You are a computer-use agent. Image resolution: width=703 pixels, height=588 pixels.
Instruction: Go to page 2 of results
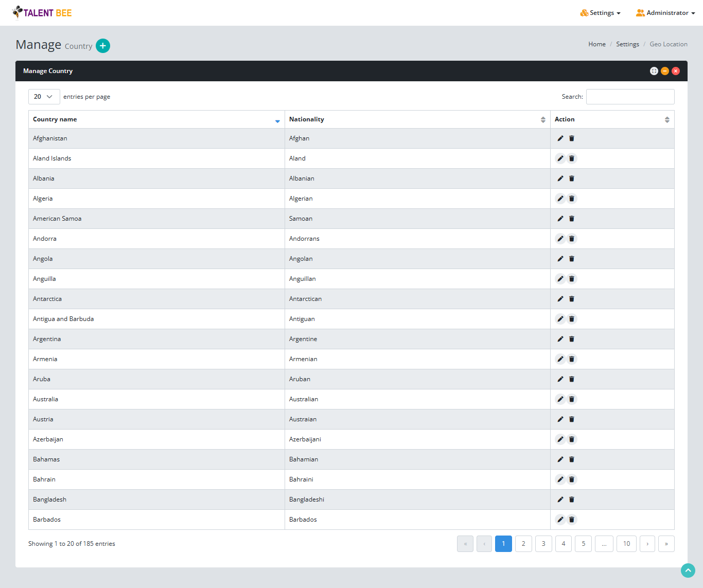[523, 544]
